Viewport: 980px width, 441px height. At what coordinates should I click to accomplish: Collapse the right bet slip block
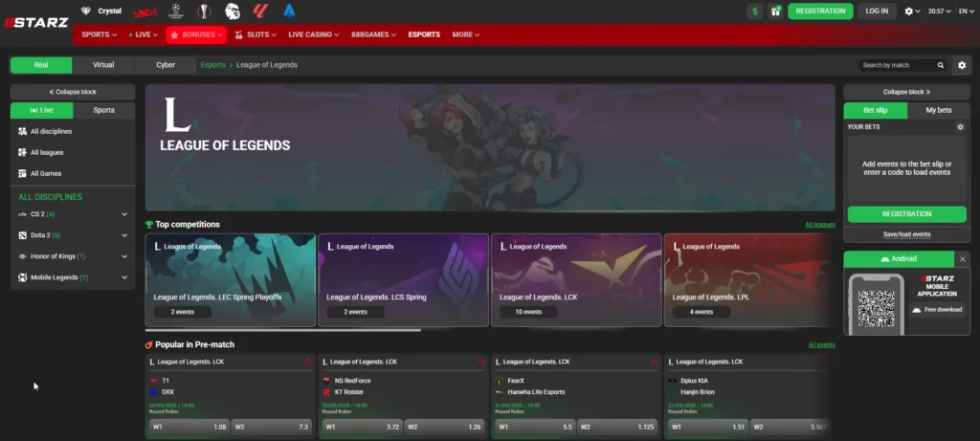coord(906,92)
